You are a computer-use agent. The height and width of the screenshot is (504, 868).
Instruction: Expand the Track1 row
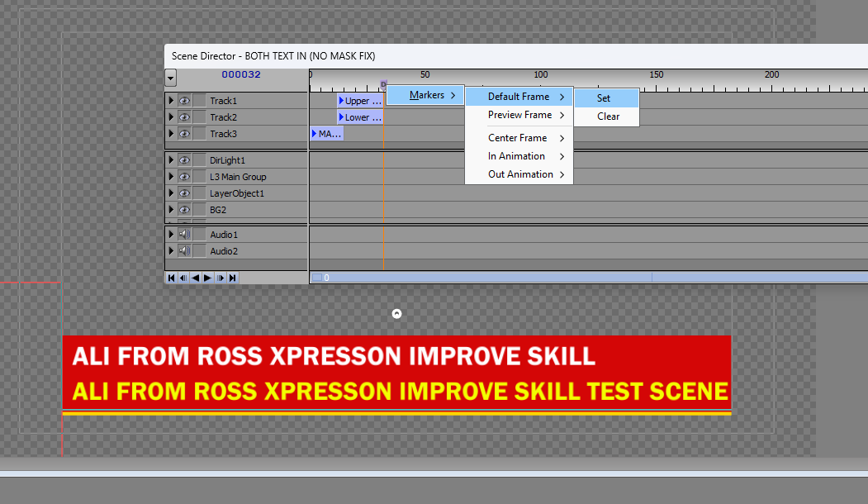click(x=171, y=101)
